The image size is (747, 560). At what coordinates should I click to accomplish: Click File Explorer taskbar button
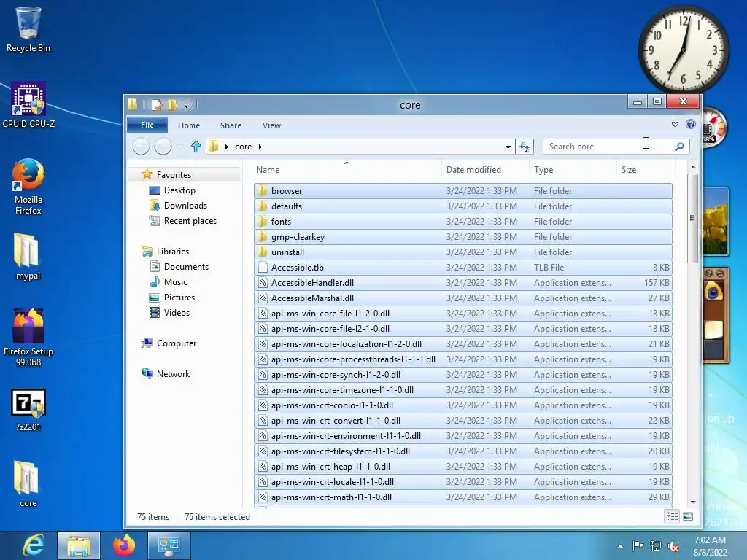click(x=79, y=545)
